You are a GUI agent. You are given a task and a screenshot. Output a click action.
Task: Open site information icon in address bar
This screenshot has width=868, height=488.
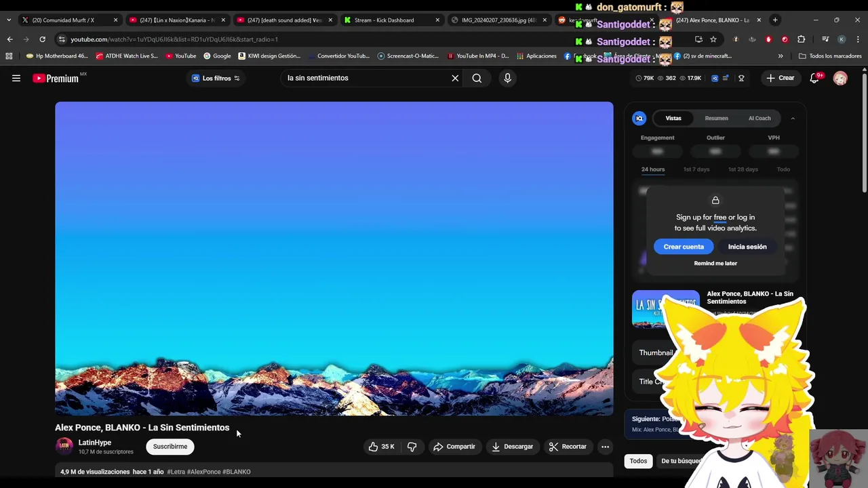click(62, 39)
